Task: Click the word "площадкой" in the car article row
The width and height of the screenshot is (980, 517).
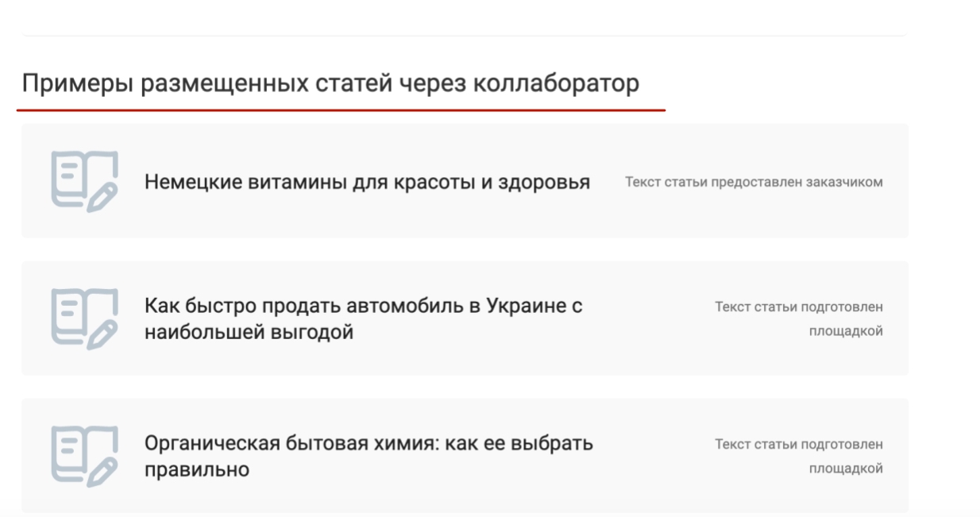Action: pyautogui.click(x=846, y=331)
